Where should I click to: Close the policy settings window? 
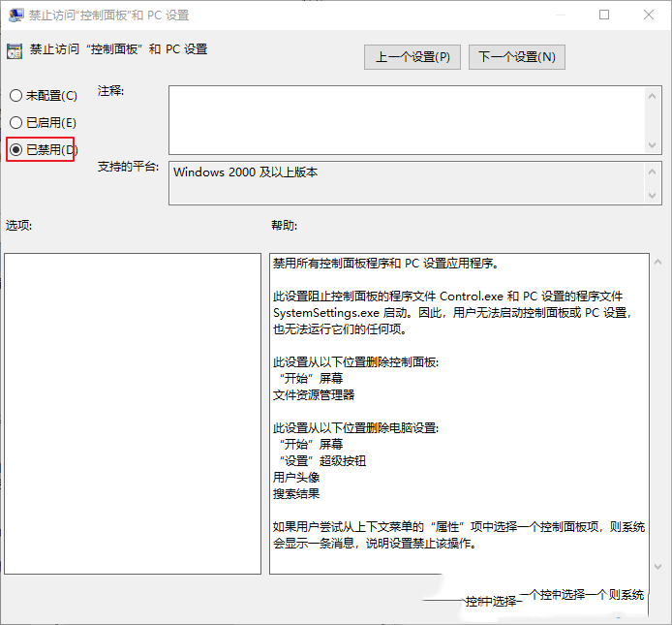649,15
